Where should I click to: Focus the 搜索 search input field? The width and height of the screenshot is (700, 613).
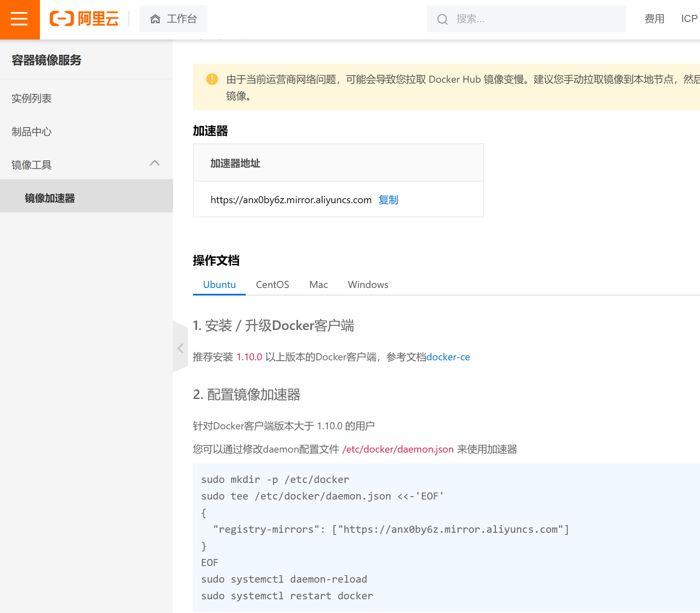pos(526,19)
